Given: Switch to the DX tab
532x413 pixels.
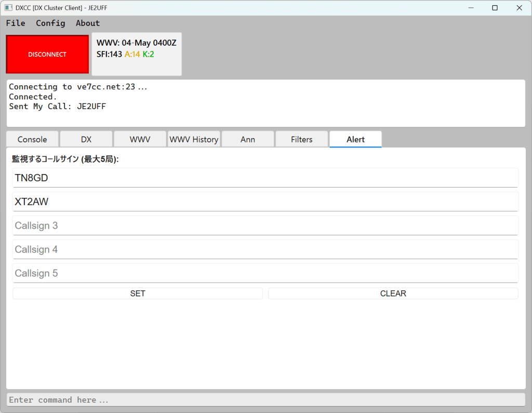Looking at the screenshot, I should tap(86, 139).
